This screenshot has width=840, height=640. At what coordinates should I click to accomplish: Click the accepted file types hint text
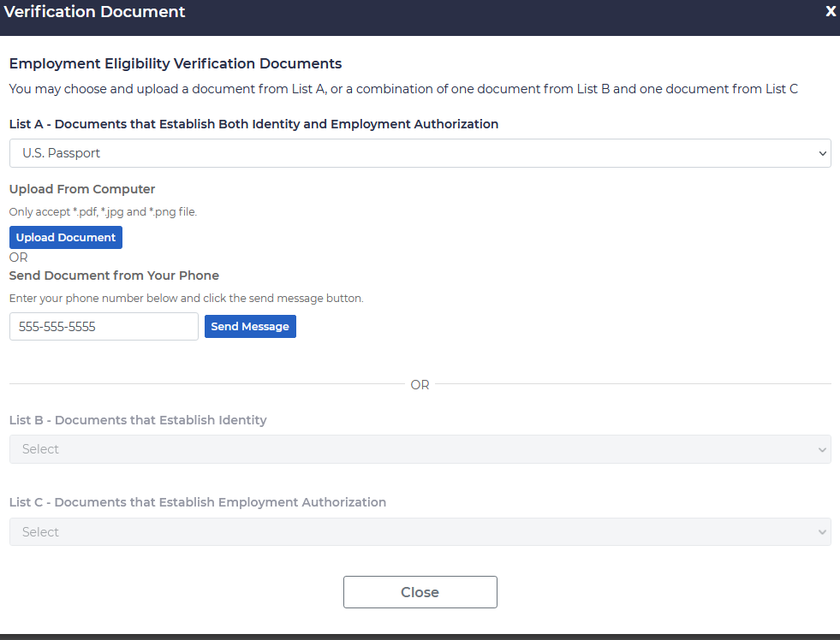[x=103, y=211]
